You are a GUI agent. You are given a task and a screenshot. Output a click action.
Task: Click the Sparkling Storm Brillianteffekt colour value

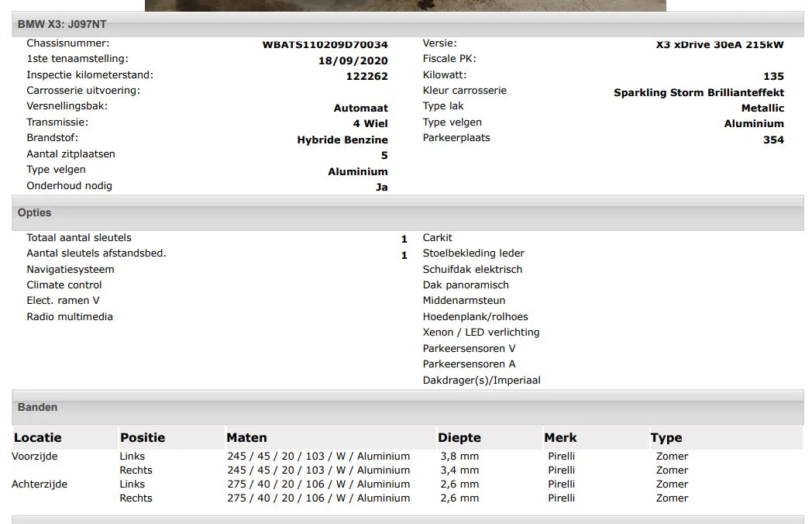click(x=698, y=92)
